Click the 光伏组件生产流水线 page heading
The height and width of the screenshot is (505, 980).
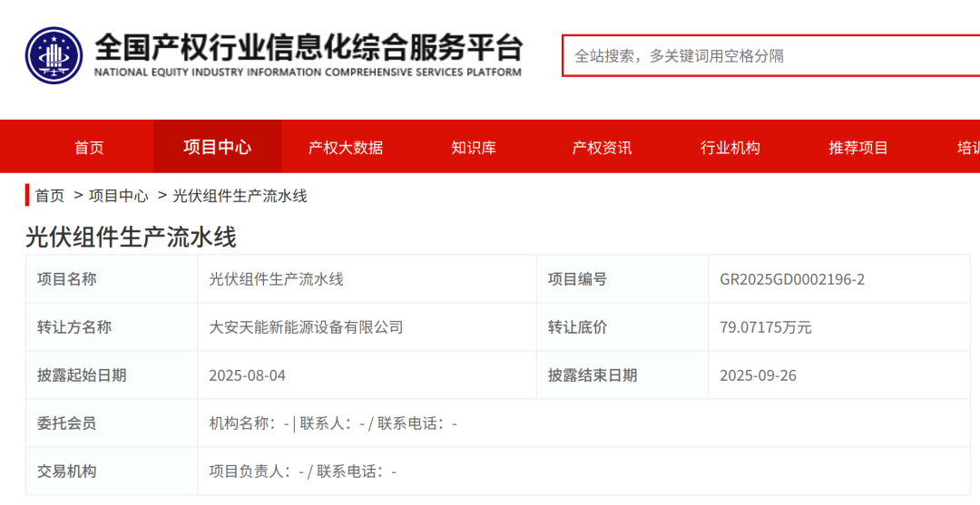pyautogui.click(x=131, y=238)
